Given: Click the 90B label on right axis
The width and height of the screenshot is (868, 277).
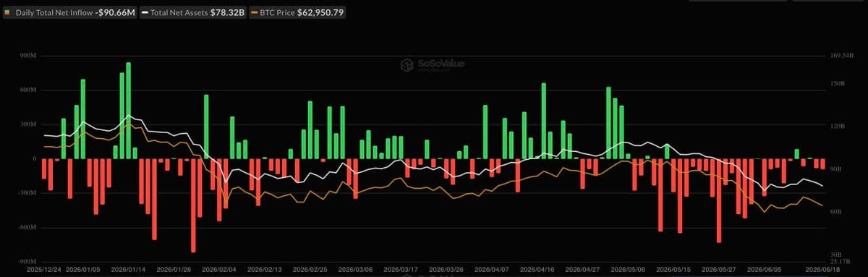Looking at the screenshot, I should tap(836, 169).
